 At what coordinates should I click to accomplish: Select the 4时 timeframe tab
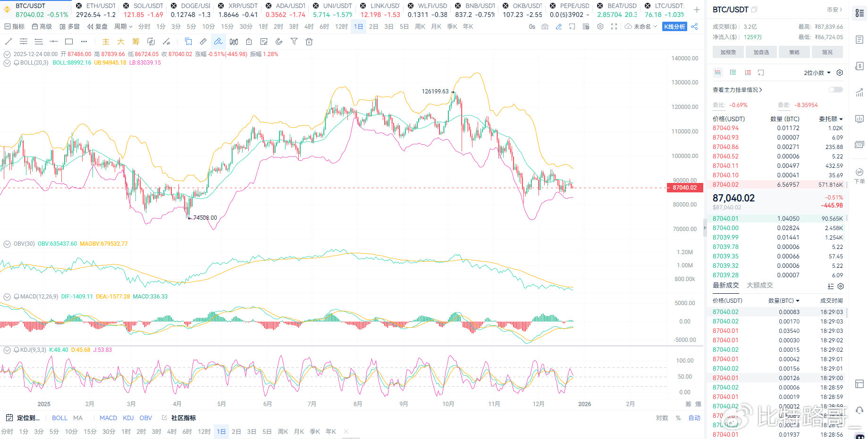tap(309, 27)
